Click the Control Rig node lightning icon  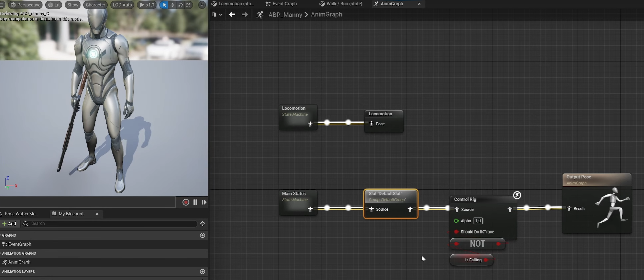(x=517, y=195)
